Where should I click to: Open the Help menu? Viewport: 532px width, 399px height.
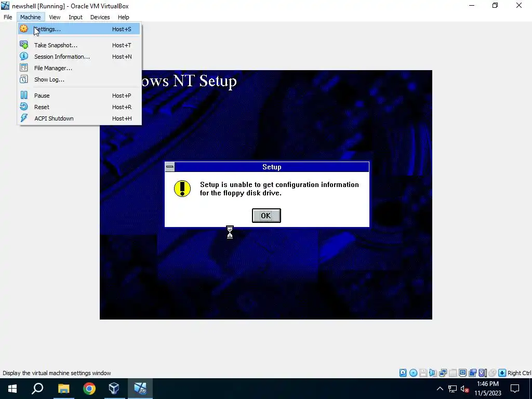coord(124,17)
